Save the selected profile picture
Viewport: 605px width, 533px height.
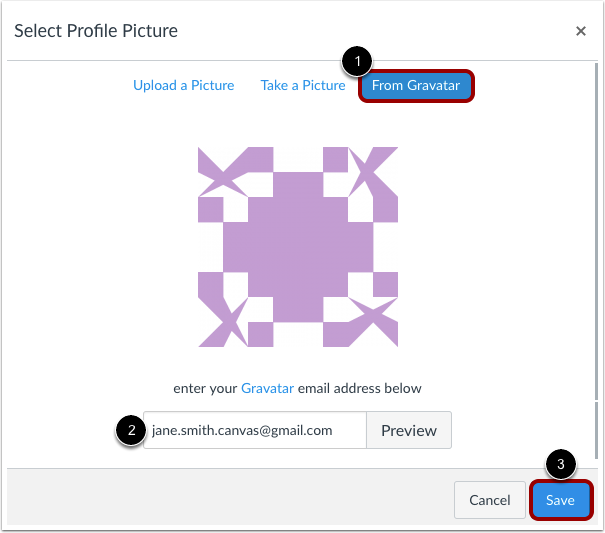[561, 500]
